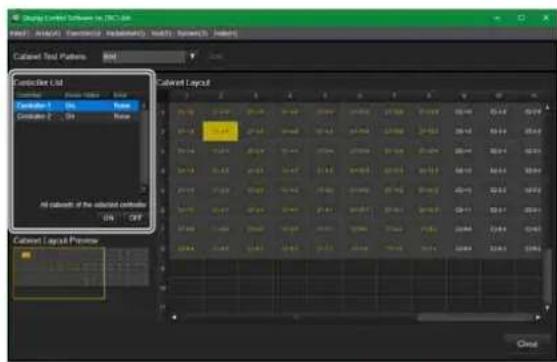Open the System(S) menu

192,34
